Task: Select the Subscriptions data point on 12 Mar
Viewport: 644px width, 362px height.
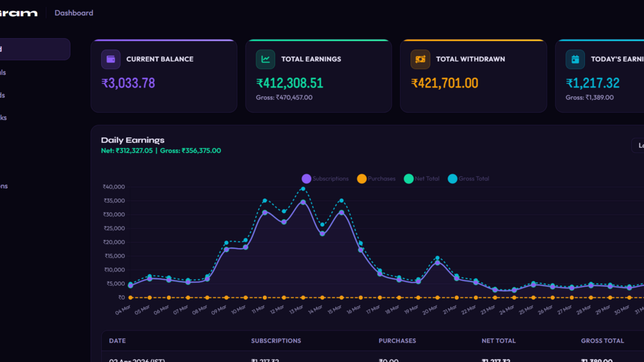Action: pyautogui.click(x=284, y=222)
